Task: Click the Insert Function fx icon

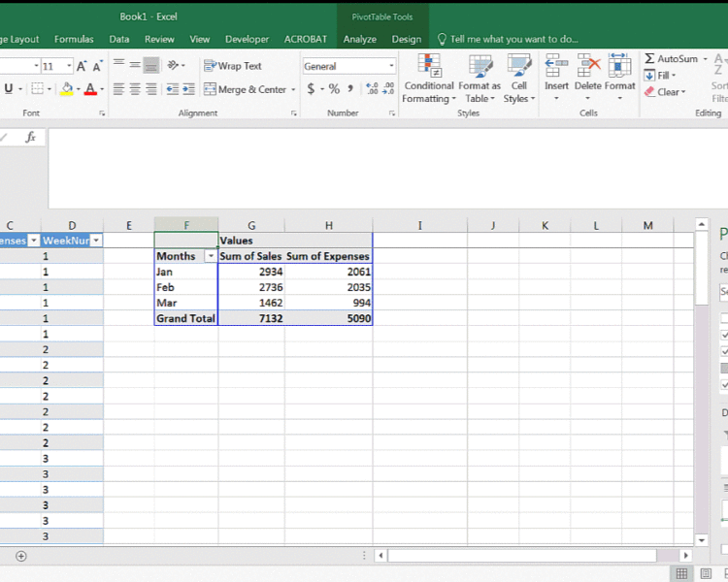Action: 30,138
